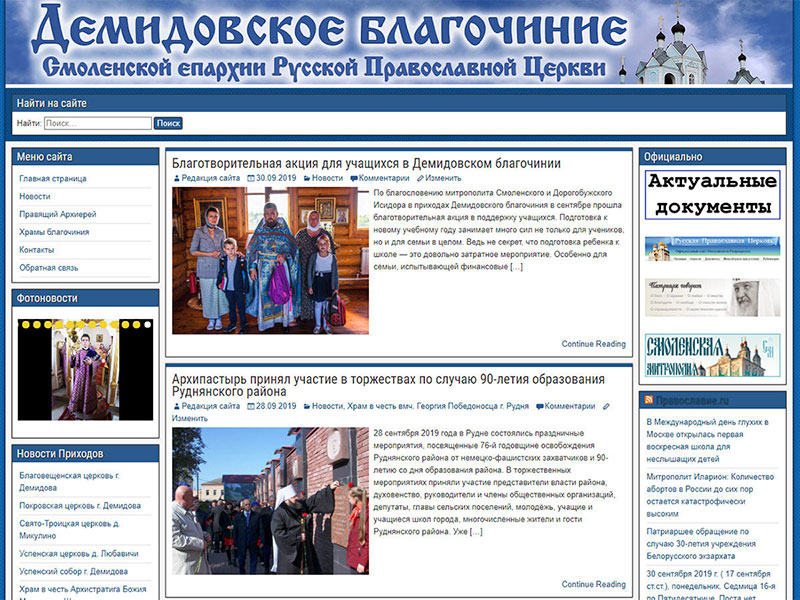This screenshot has height=600, width=800.
Task: Open the Благовещенская церковь г. Демидова link
Action: pos(69,482)
